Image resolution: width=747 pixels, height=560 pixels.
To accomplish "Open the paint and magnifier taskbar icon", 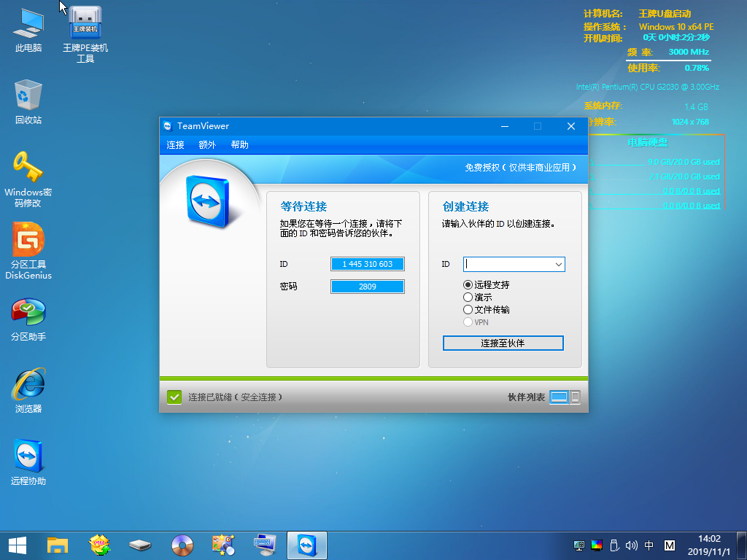I will pos(223,545).
